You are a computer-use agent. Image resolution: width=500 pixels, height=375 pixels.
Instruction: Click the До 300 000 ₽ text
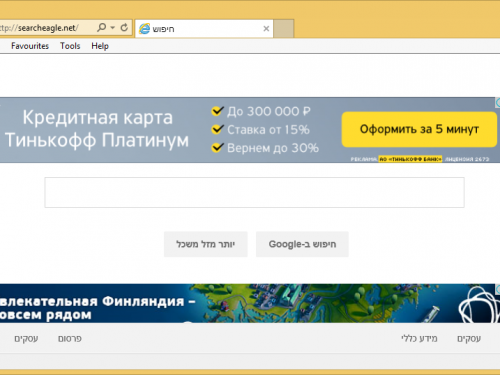click(x=269, y=111)
